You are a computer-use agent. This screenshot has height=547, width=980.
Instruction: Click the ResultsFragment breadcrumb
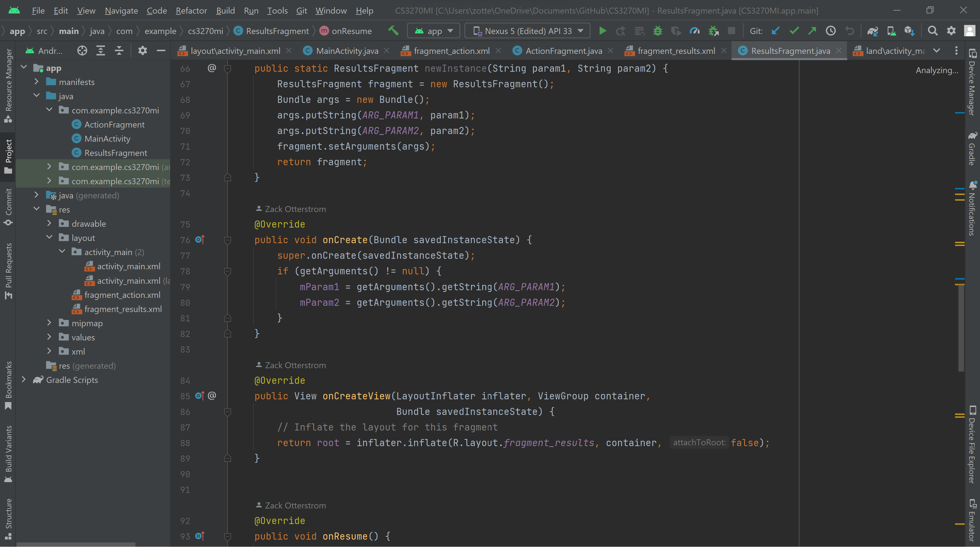(272, 31)
